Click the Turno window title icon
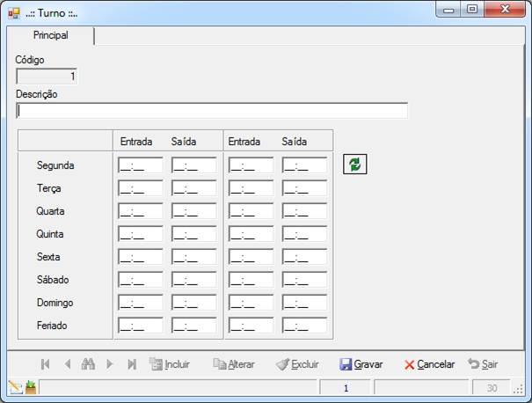Image resolution: width=532 pixels, height=403 pixels. tap(14, 13)
